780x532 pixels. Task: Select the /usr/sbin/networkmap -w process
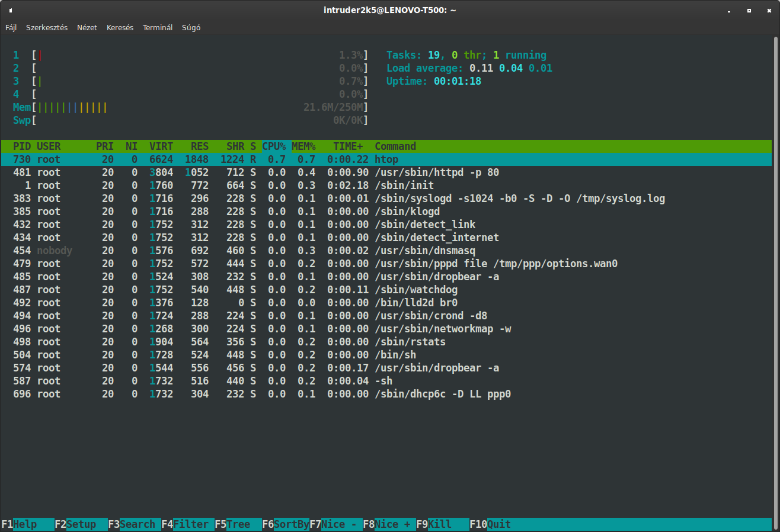386,329
